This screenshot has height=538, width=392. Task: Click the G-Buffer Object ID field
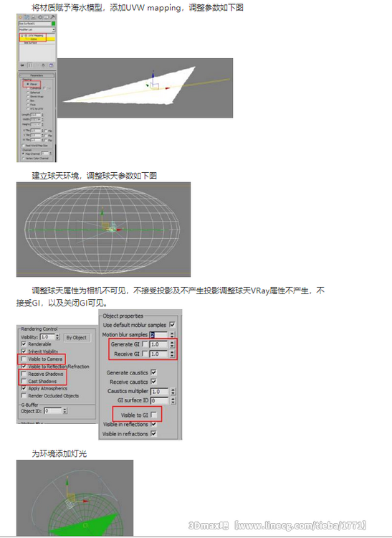point(53,411)
